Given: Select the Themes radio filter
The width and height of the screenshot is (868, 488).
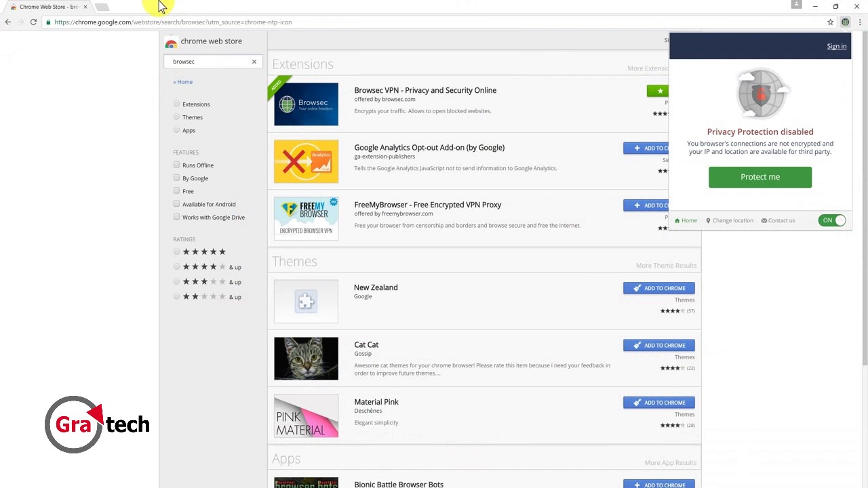Looking at the screenshot, I should coord(176,117).
